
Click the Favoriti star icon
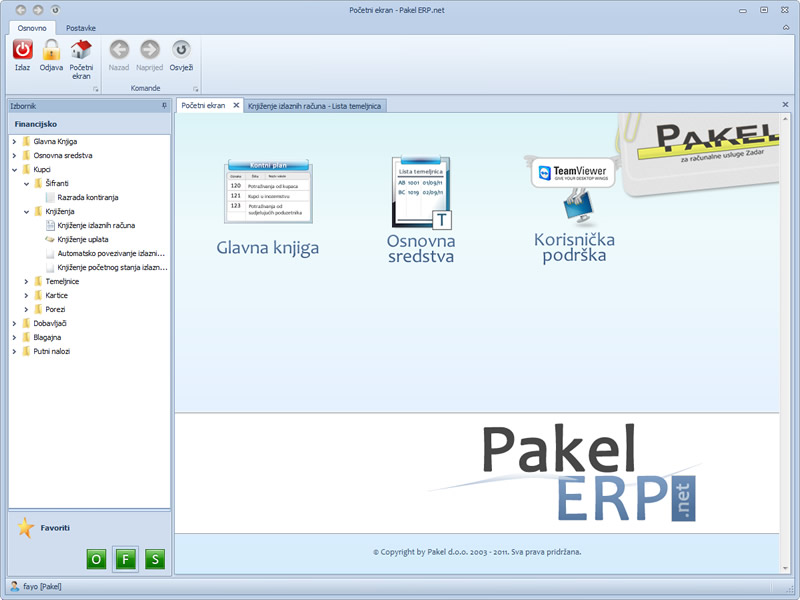pyautogui.click(x=26, y=528)
